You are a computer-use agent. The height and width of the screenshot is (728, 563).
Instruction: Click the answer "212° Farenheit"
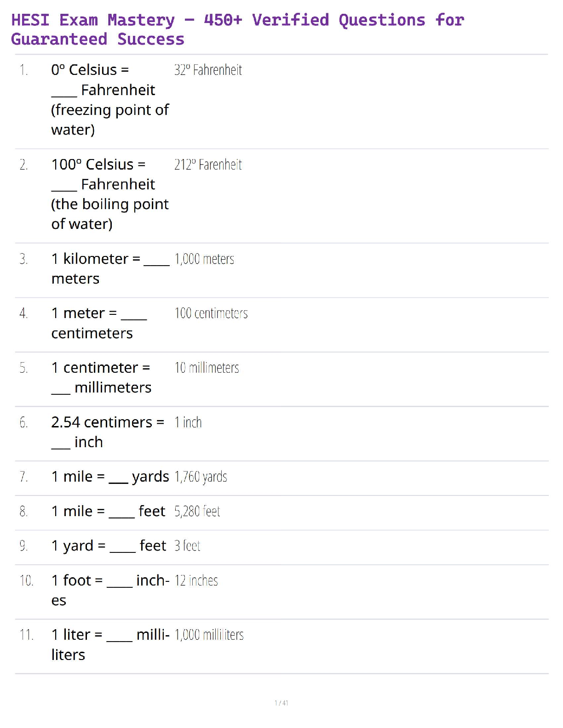tap(208, 165)
